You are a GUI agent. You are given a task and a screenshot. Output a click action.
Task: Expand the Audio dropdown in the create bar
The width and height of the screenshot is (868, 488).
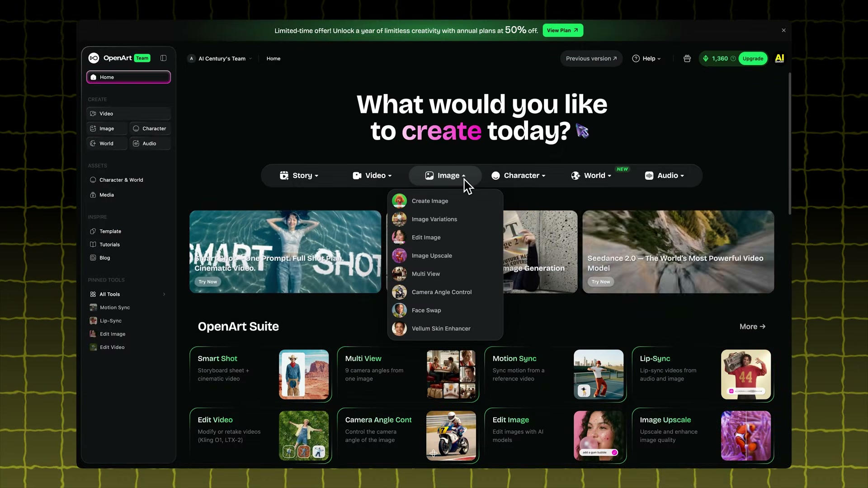(665, 175)
